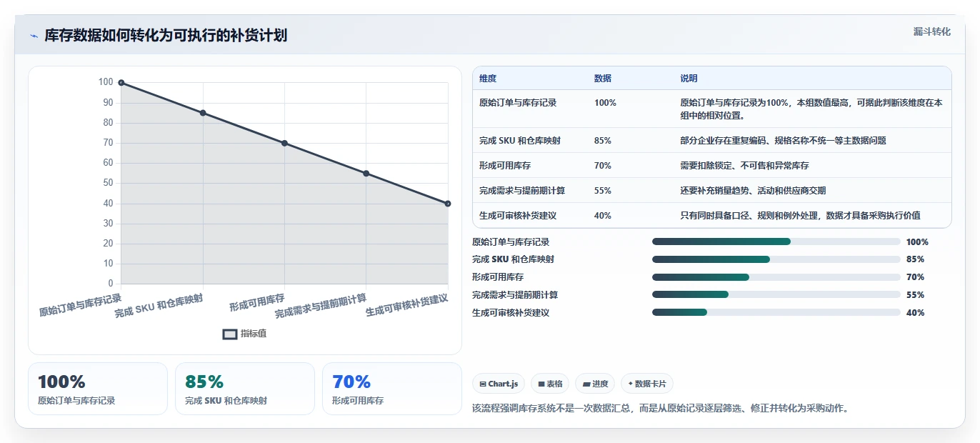Click the chart data point at 40
Viewport: 980px width, 443px height.
tap(448, 204)
